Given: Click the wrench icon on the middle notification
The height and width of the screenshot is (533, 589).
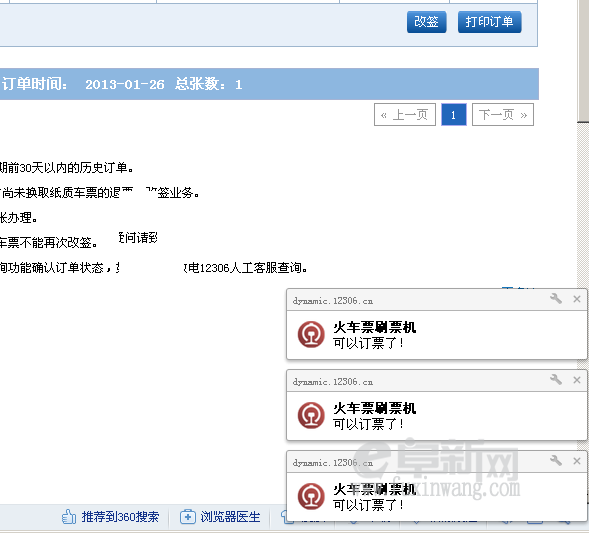Looking at the screenshot, I should click(556, 380).
